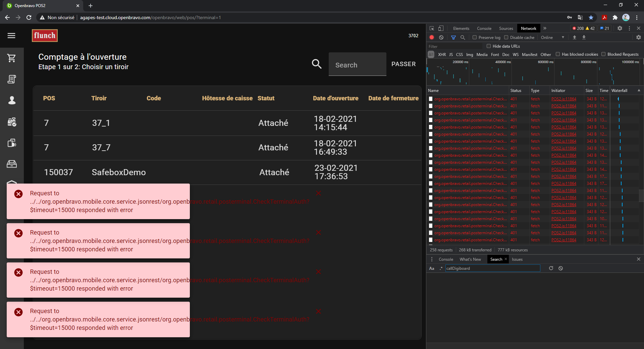Switch to the Console tab

click(x=484, y=29)
